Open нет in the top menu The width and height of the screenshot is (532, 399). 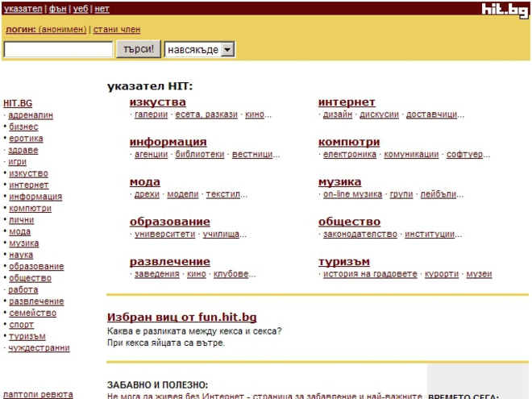102,9
